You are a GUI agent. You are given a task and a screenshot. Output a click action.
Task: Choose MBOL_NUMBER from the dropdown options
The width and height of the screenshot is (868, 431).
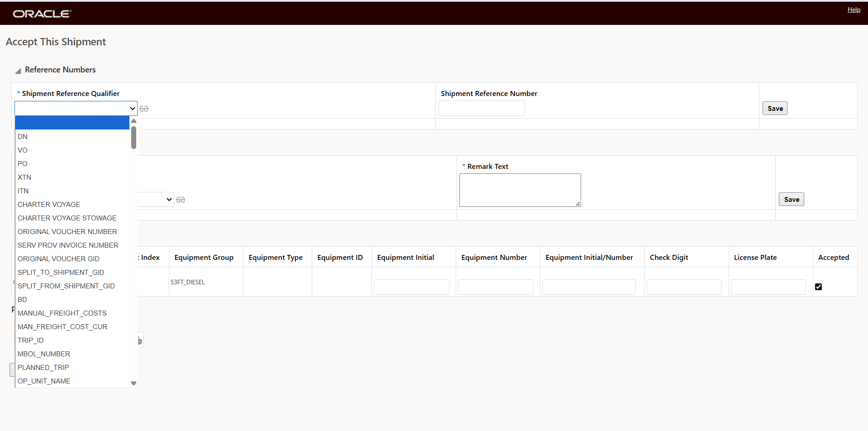coord(43,354)
